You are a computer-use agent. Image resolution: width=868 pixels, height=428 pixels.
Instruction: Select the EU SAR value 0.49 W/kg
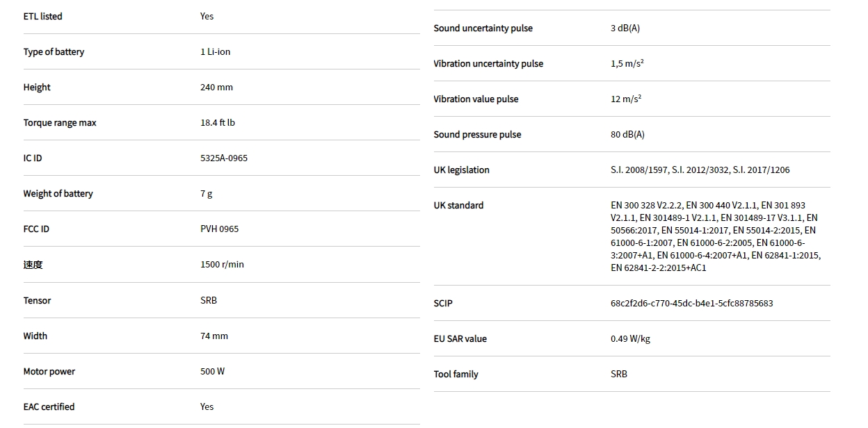630,338
